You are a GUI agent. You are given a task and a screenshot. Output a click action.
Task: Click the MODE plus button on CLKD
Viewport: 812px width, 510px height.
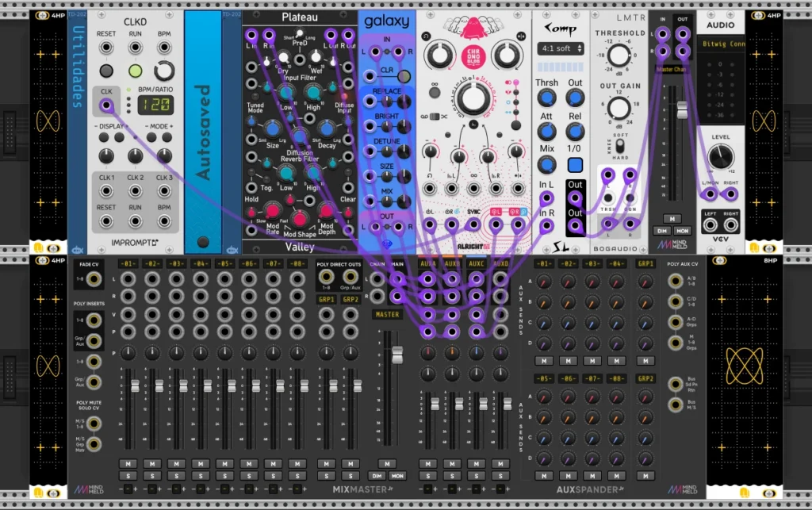coord(167,137)
